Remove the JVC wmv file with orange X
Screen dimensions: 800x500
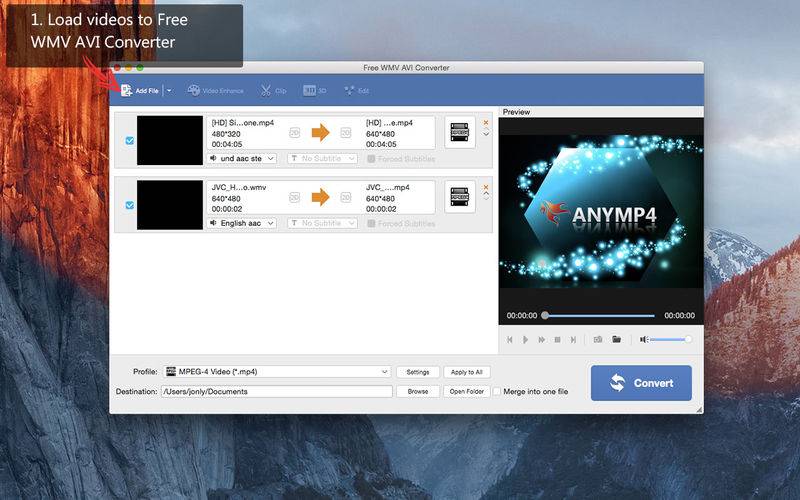tap(486, 187)
